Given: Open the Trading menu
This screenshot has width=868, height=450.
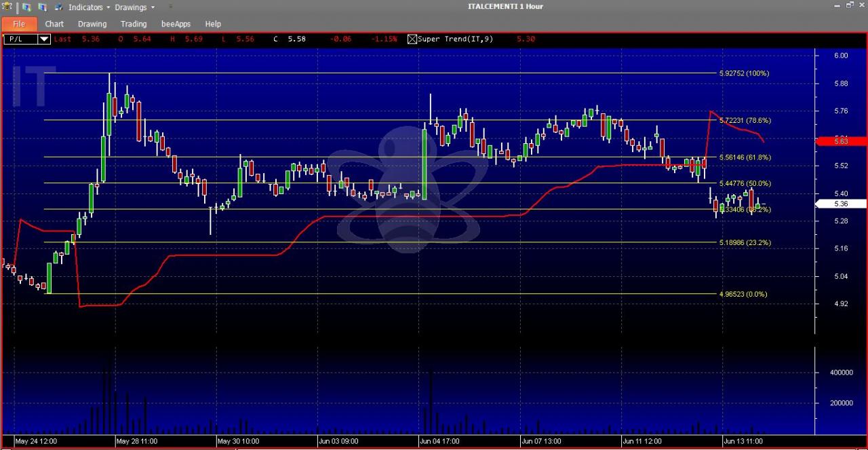Looking at the screenshot, I should (x=134, y=24).
